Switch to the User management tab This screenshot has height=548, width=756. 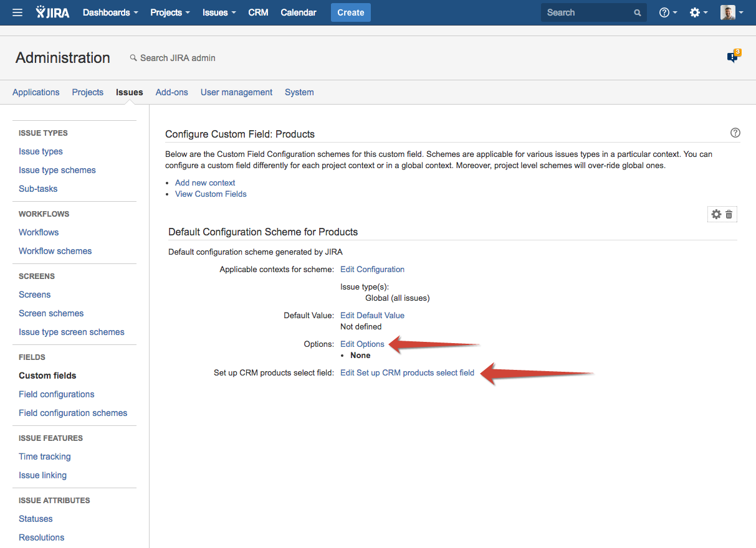point(236,92)
